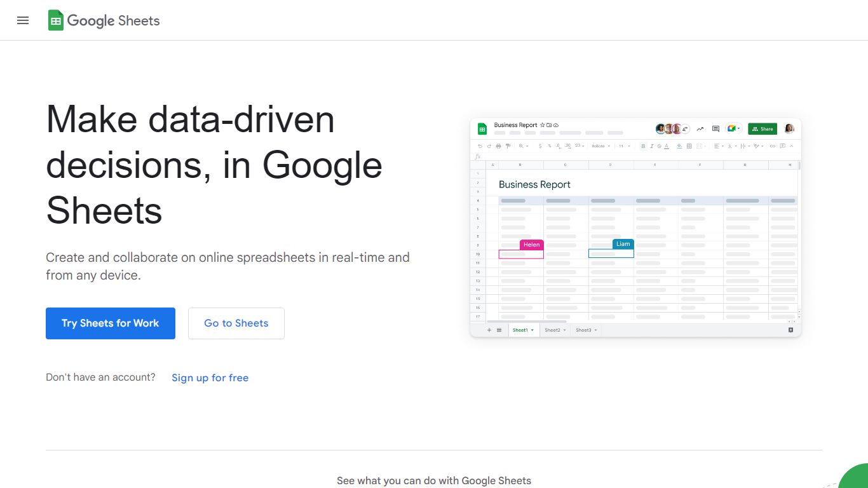The image size is (868, 488).
Task: Click the comments icon in the preview header
Action: (x=715, y=129)
